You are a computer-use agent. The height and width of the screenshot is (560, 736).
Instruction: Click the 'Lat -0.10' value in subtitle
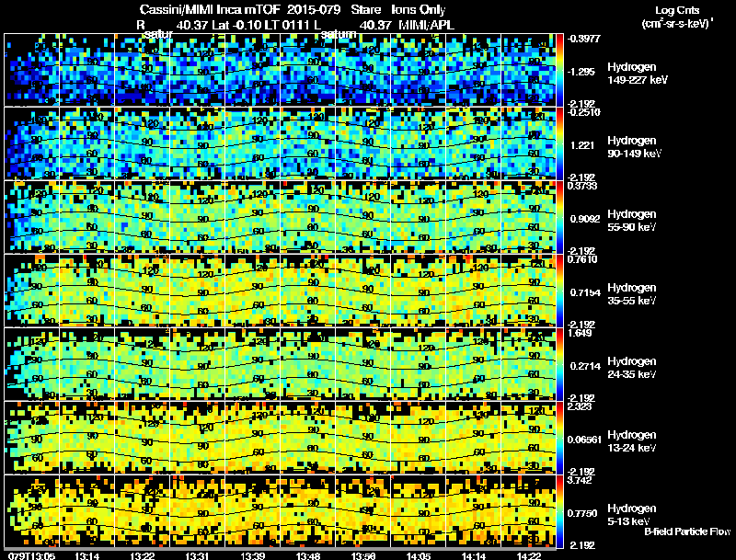[237, 25]
